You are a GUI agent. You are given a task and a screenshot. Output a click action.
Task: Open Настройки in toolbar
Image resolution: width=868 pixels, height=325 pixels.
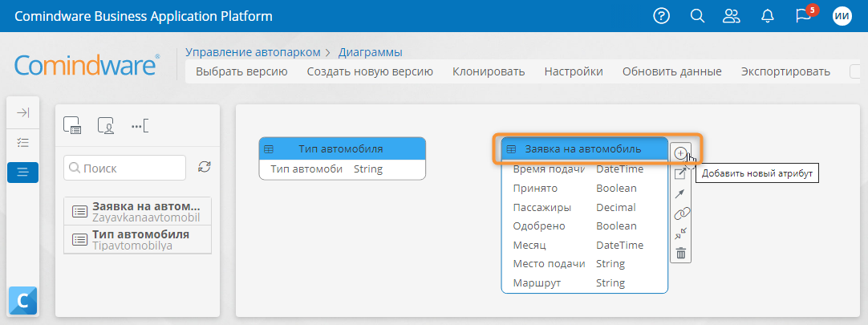tap(574, 71)
